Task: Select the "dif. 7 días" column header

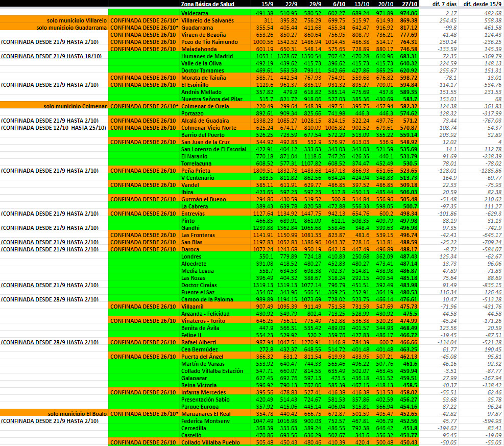Action: [444, 4]
